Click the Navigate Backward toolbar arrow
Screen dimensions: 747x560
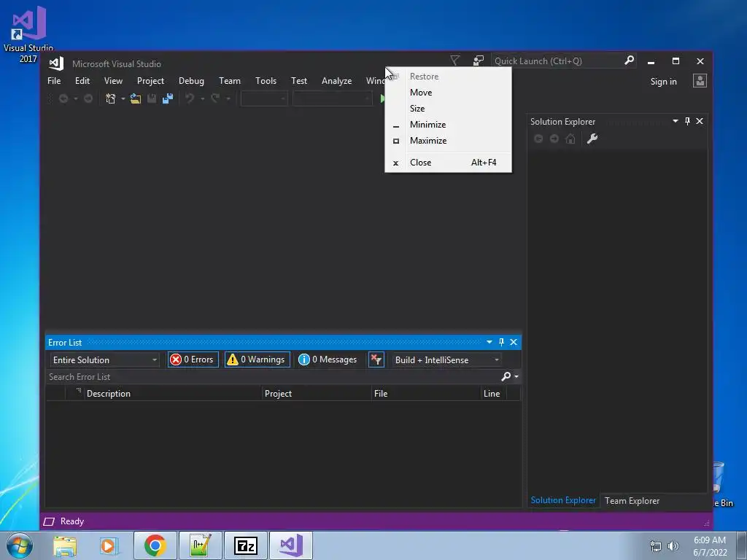point(63,98)
